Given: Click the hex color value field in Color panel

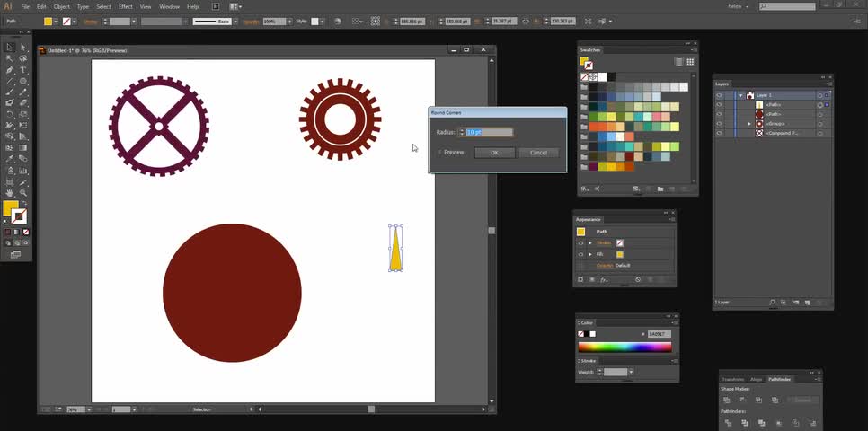Looking at the screenshot, I should [660, 334].
